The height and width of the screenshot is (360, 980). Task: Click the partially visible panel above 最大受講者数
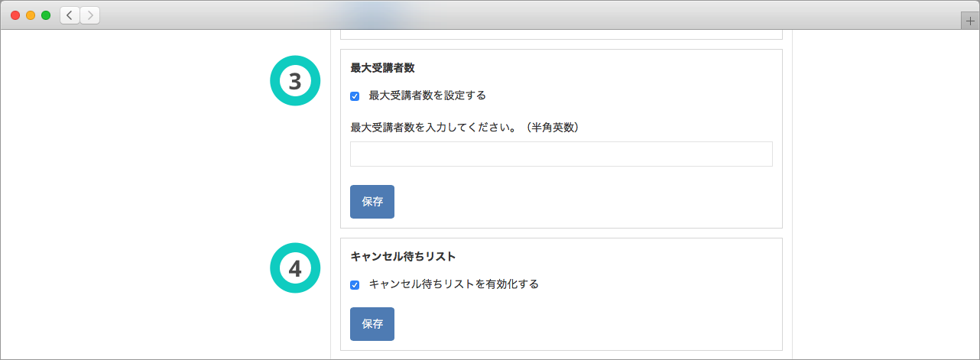(x=561, y=34)
